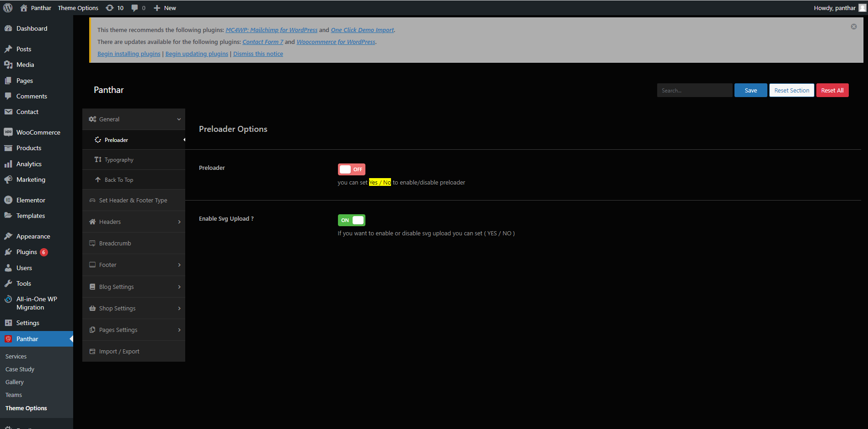Toggle the Enable Svg Upload ON switch
This screenshot has height=429, width=868.
[351, 220]
